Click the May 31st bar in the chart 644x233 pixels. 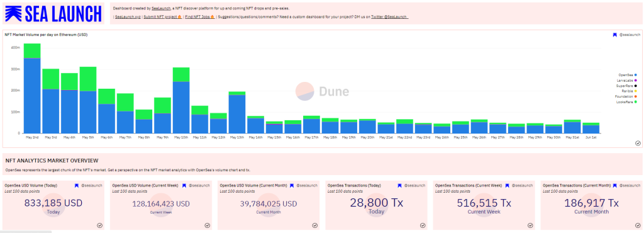click(572, 127)
